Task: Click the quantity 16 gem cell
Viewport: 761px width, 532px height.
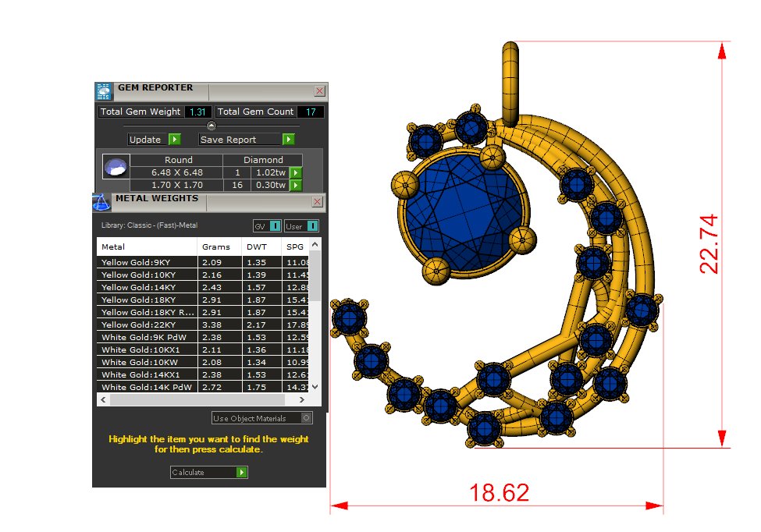Action: pyautogui.click(x=237, y=185)
